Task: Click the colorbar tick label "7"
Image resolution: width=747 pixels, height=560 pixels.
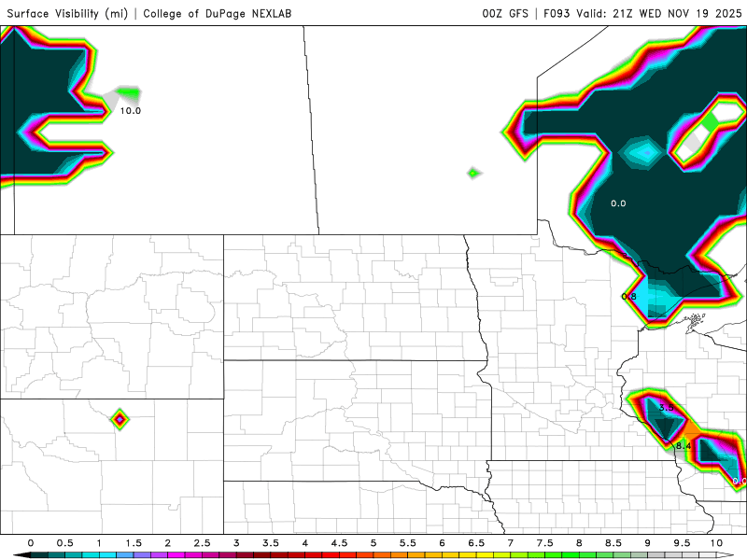Action: click(x=511, y=543)
